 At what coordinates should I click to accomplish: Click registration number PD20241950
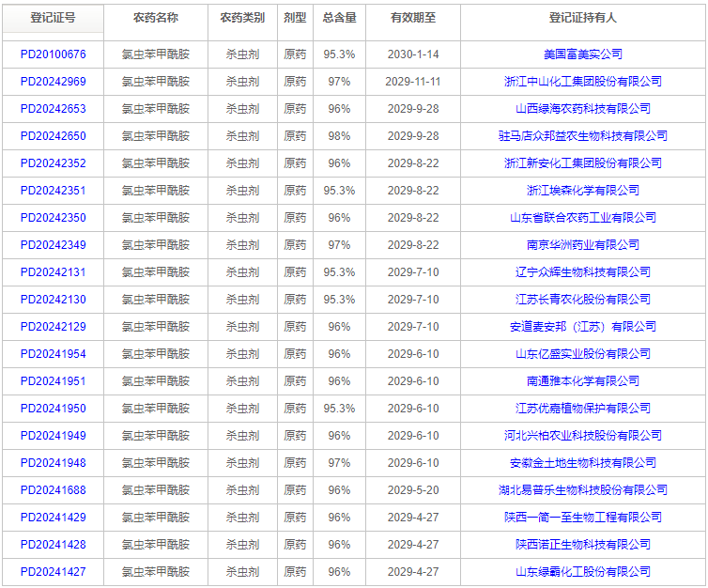click(54, 409)
